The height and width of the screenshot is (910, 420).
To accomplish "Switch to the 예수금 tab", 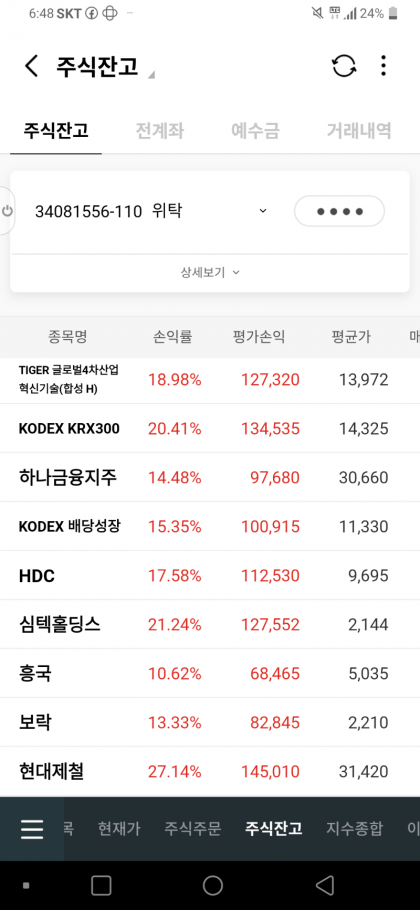I will [255, 131].
